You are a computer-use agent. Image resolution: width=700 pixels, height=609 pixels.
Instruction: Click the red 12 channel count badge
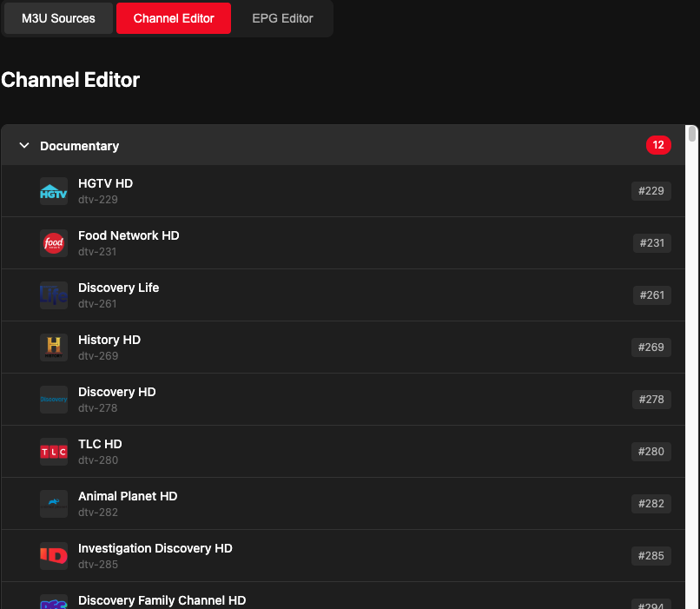(x=658, y=145)
